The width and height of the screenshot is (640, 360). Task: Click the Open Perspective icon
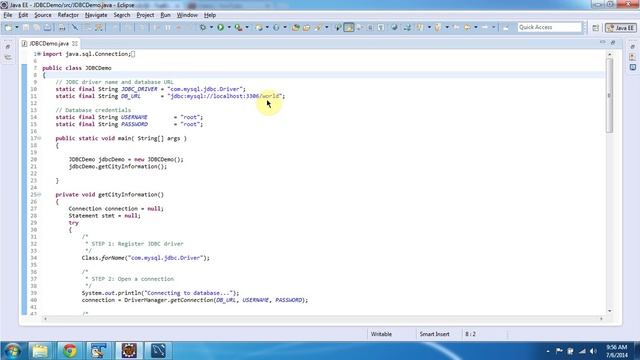596,28
